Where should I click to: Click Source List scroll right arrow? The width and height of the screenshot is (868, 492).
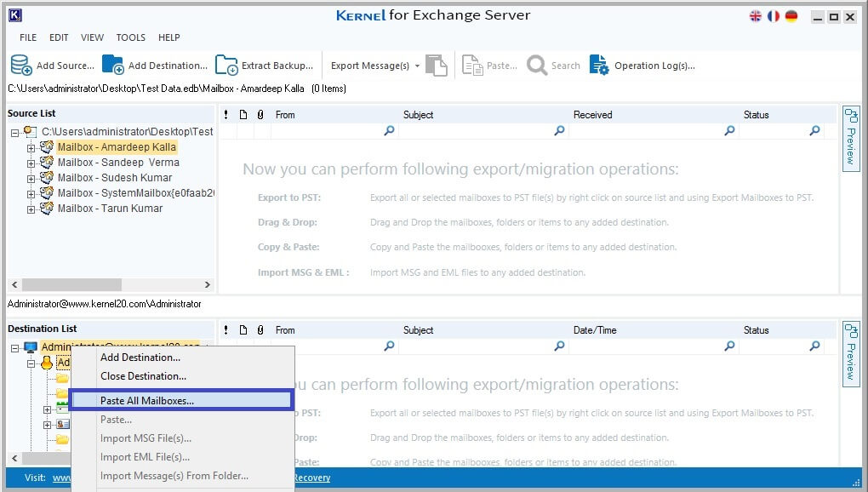pyautogui.click(x=207, y=284)
